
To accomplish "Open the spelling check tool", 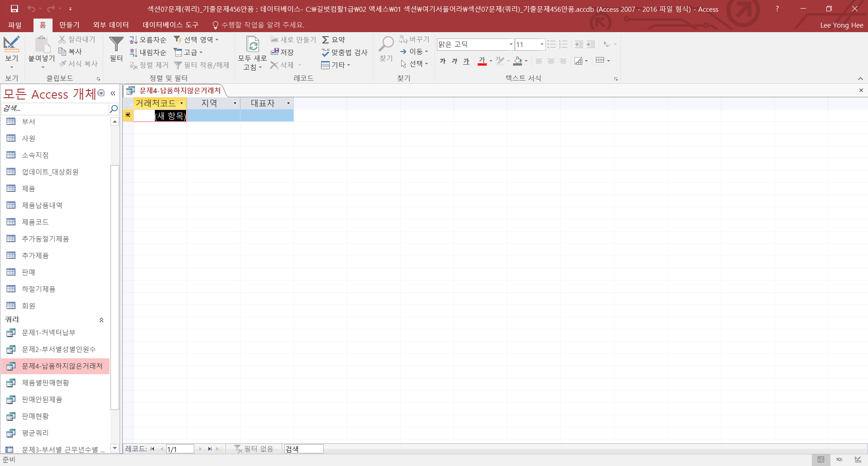I will tap(344, 52).
